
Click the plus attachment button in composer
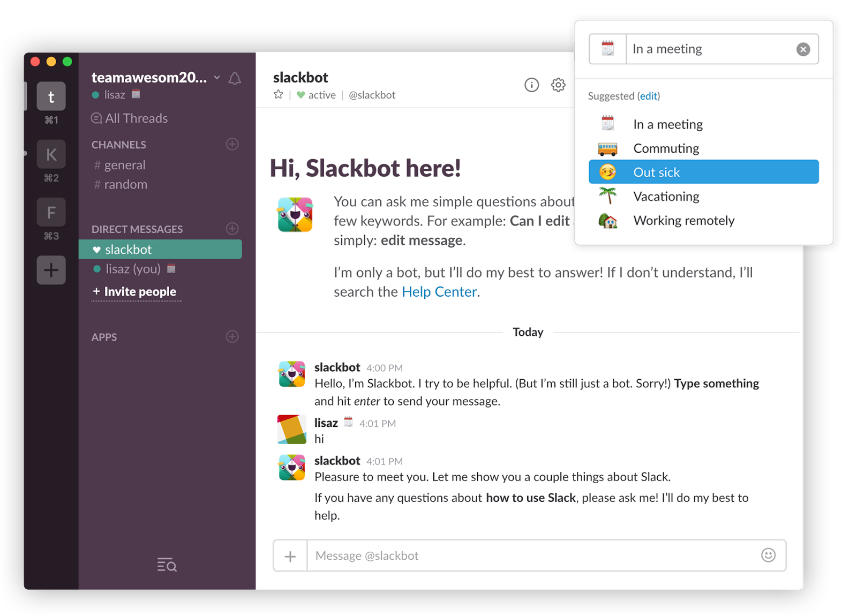coord(290,556)
